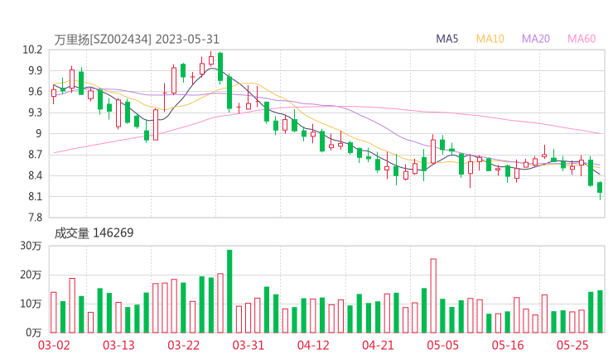Click the 20万 volume axis label
Viewport: 613px width, 364px height.
(x=31, y=275)
